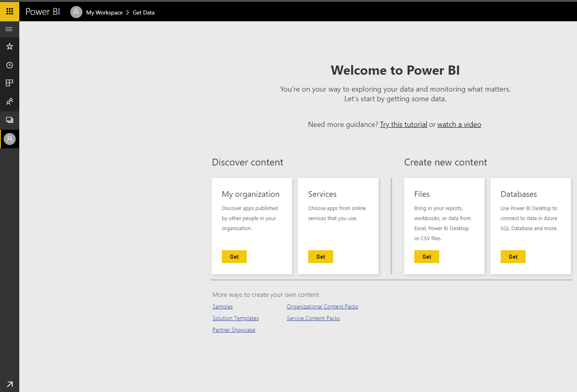Click the Databases card title
577x392 pixels.
point(519,194)
